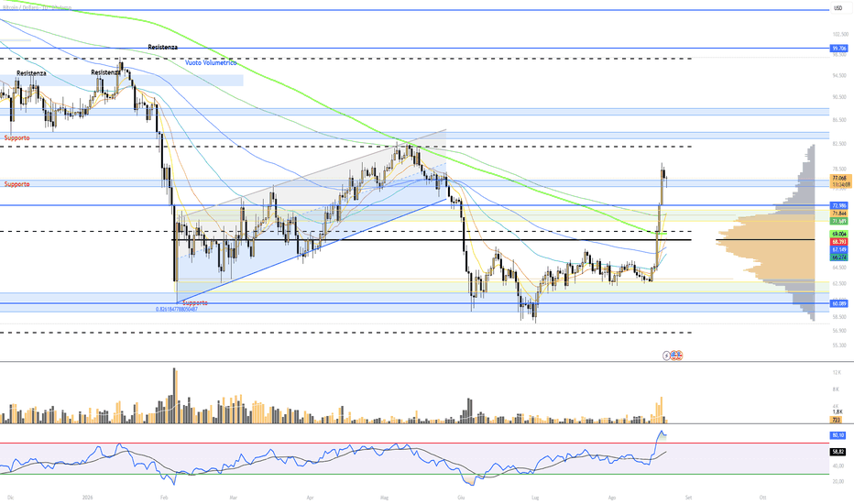Select the RSI average label 58.82
The image size is (854, 504).
tap(838, 452)
